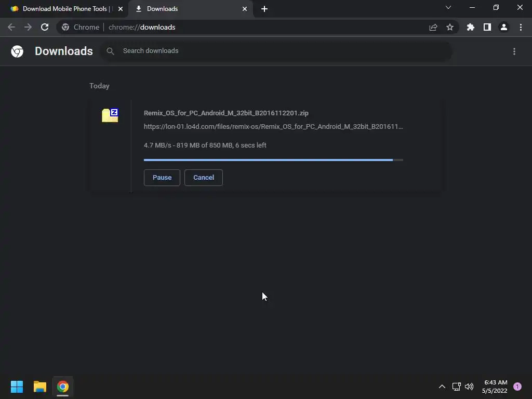Click the download progress bar
Image resolution: width=532 pixels, height=399 pixels.
coord(273,160)
